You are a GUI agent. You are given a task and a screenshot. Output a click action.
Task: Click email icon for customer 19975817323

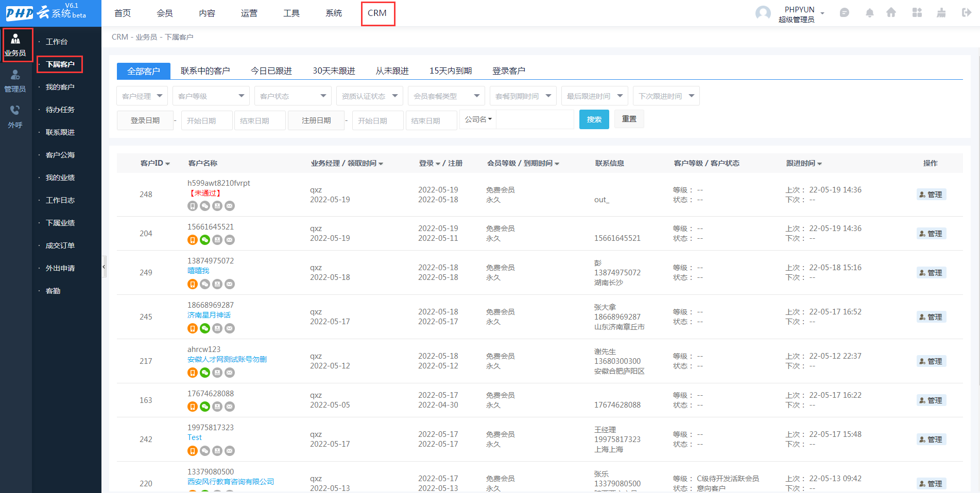point(230,451)
